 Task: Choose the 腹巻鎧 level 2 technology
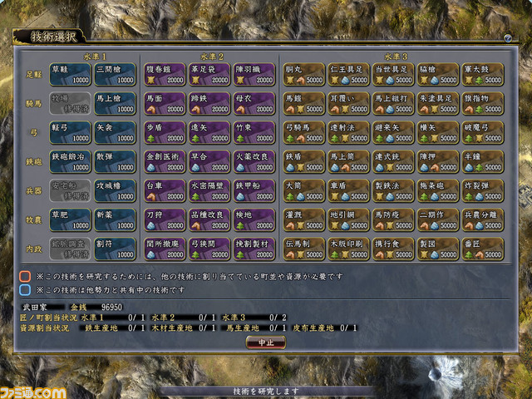(x=165, y=74)
